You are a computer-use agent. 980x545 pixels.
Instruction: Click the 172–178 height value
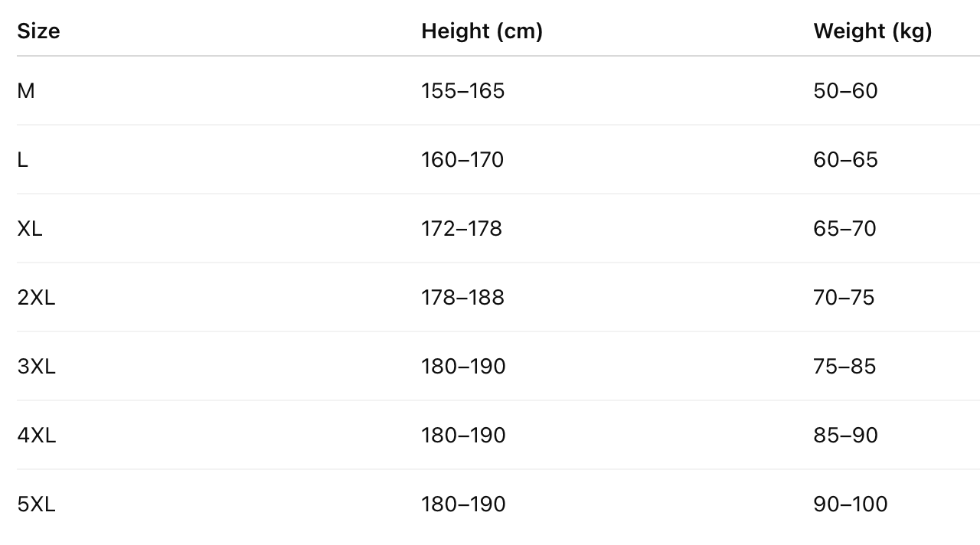(x=462, y=229)
